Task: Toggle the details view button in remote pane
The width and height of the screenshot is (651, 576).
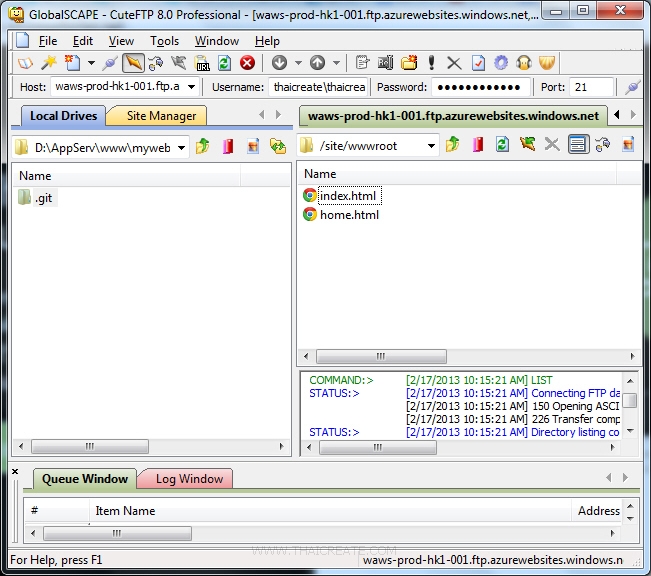Action: pyautogui.click(x=578, y=146)
